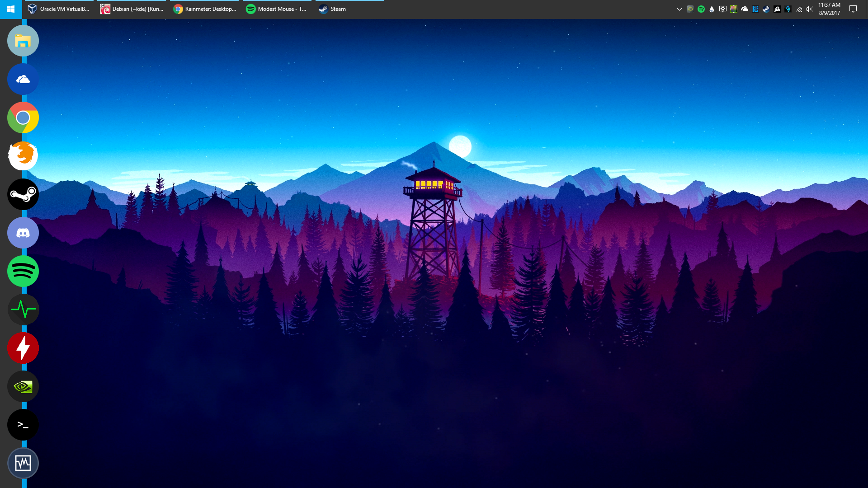Expand the hidden system tray icons
Viewport: 868px width, 488px height.
(x=679, y=8)
